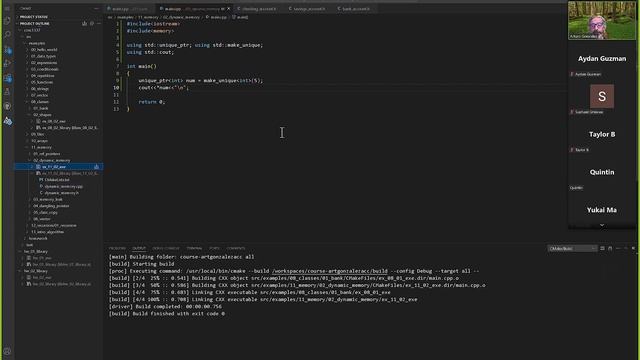
Task: Click the second action icon in Project Outline header
Action: click(92, 24)
